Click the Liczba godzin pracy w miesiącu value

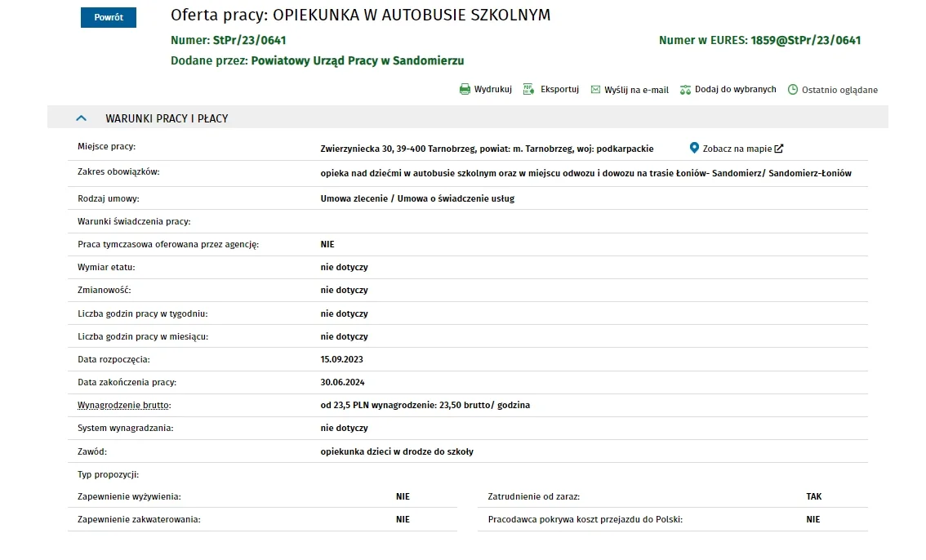345,337
